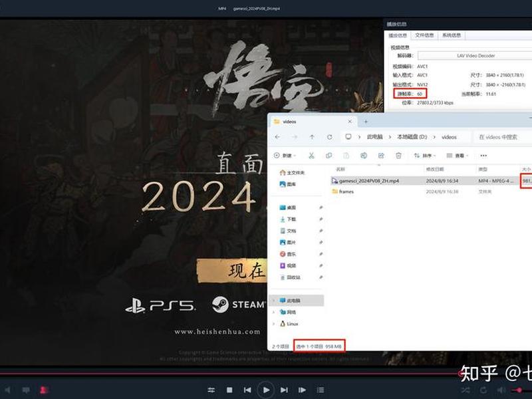Seek on the red playback progress bar
The height and width of the screenshot is (399, 532).
(231, 374)
